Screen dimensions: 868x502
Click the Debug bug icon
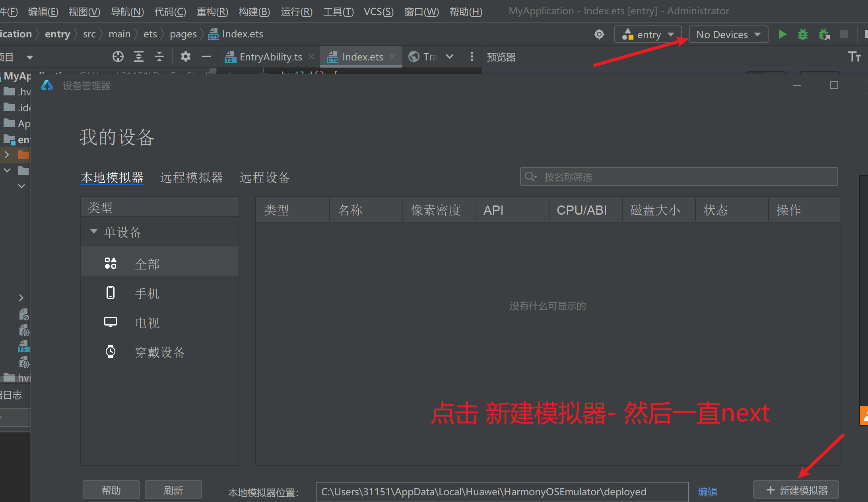coord(803,35)
